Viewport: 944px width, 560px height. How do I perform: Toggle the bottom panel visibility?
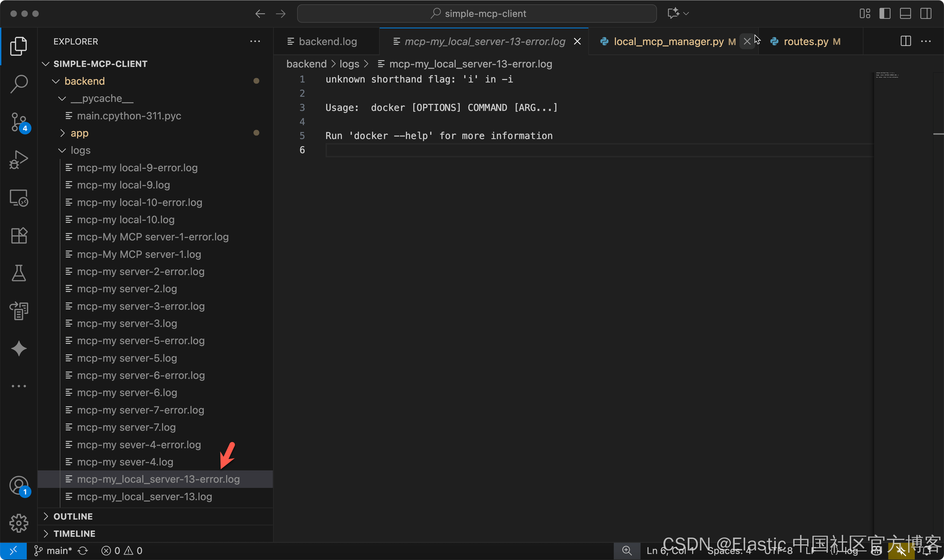905,14
